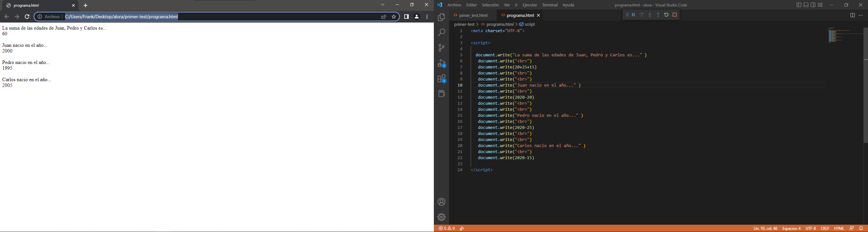This screenshot has height=232, width=868.
Task: Open the browser three-dot menu
Action: (x=427, y=17)
